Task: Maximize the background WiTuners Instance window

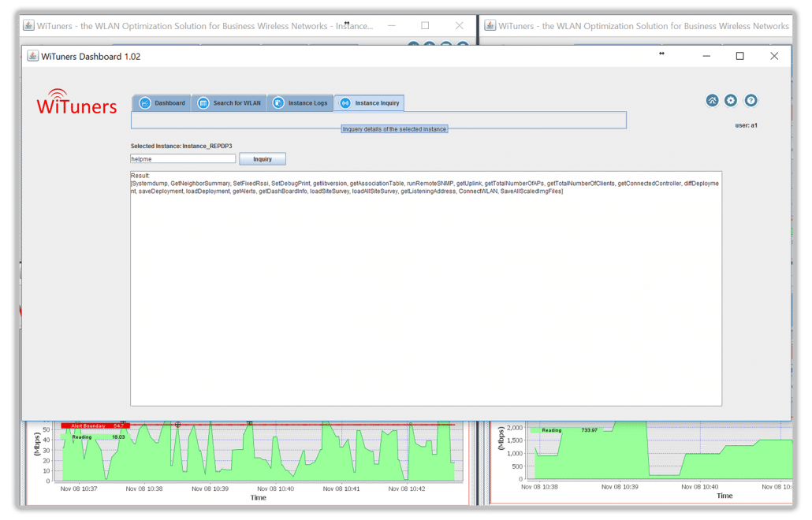Action: point(425,25)
